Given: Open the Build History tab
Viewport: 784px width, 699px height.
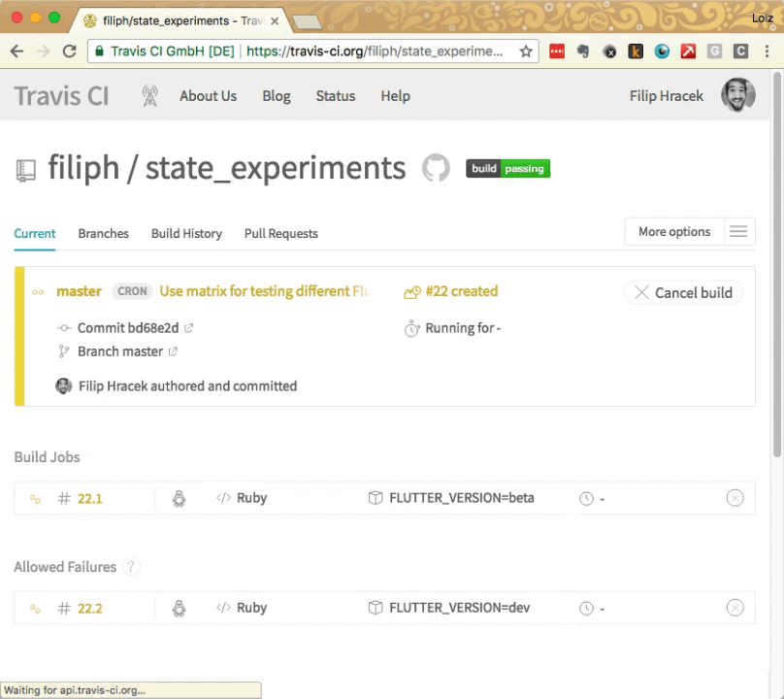Looking at the screenshot, I should [186, 234].
